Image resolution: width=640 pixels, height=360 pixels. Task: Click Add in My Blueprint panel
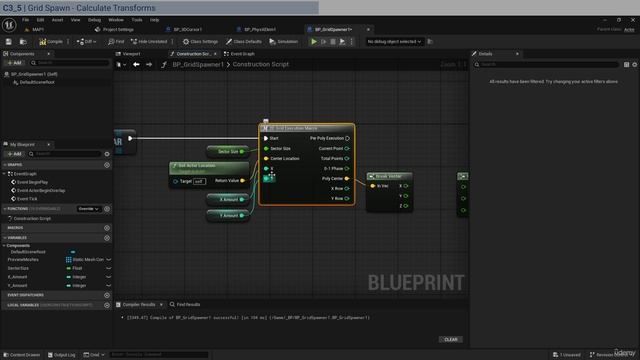point(14,154)
